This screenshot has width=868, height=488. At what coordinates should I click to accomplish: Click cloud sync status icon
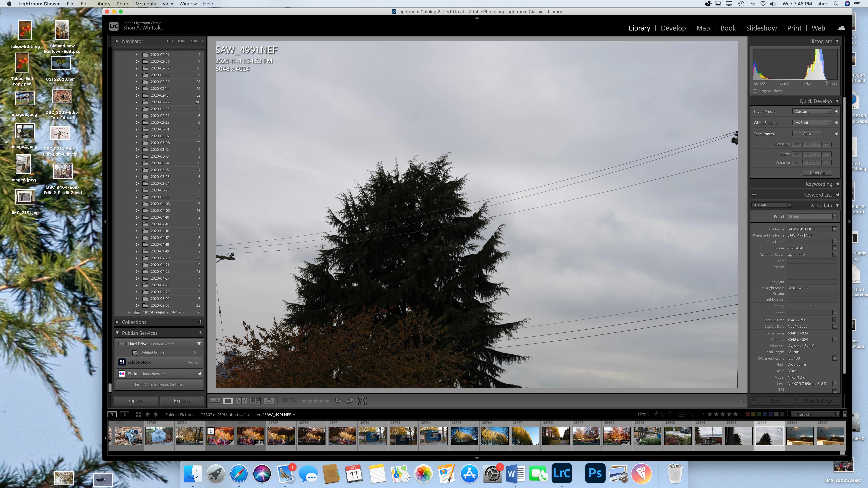pos(841,28)
